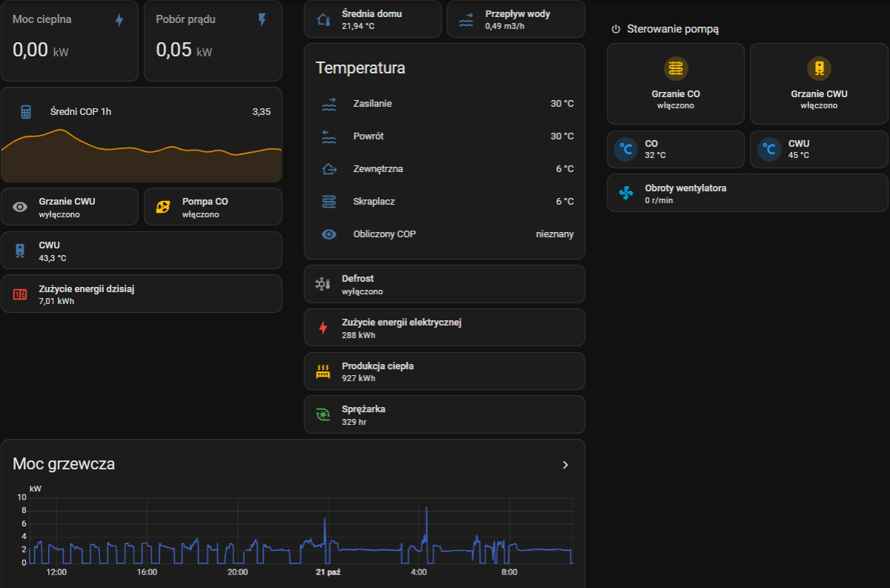890x588 pixels.
Task: Click the home thermometer icon for Średnia domu
Action: point(323,19)
